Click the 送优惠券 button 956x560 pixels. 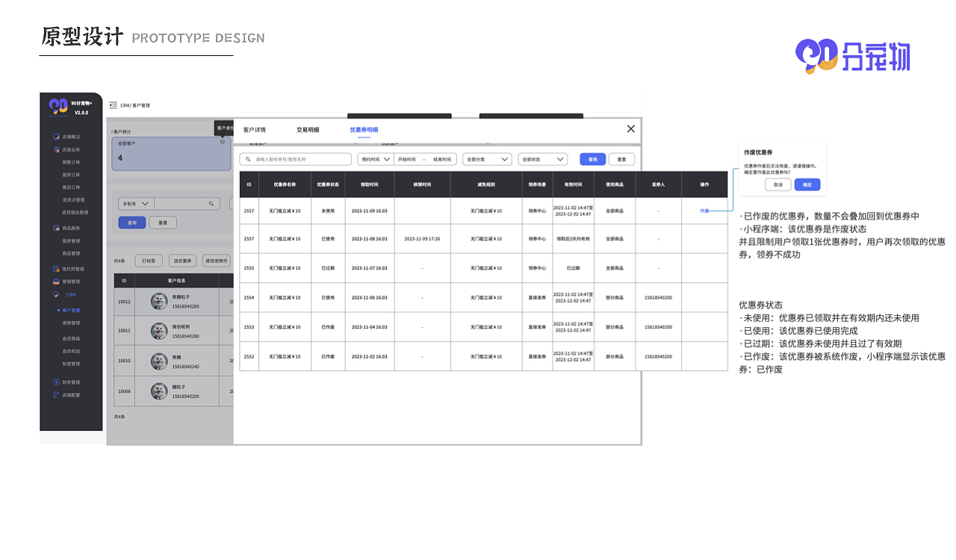coord(183,261)
